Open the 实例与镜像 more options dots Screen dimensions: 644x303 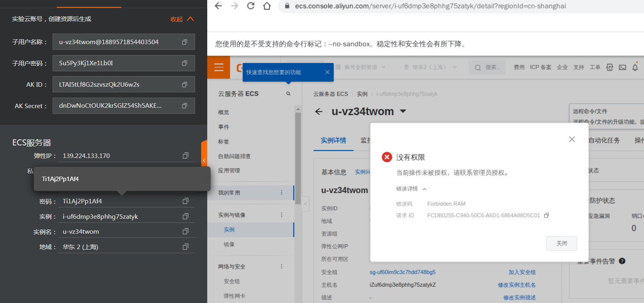(282, 215)
